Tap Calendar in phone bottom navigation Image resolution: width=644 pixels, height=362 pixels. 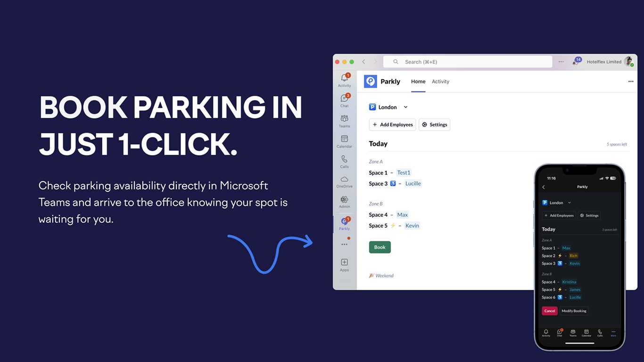click(x=586, y=333)
